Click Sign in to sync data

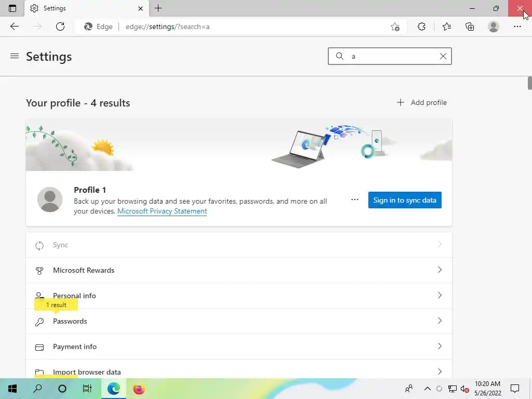pos(405,200)
